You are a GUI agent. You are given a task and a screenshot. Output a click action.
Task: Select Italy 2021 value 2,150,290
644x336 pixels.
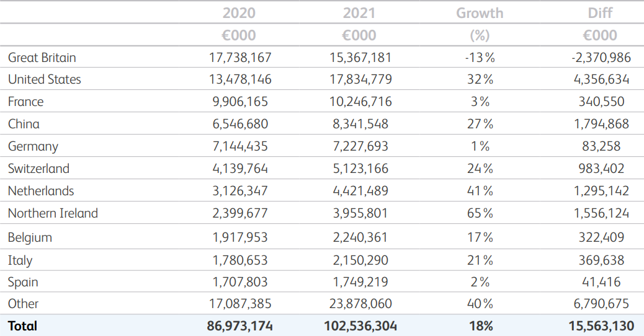tap(360, 260)
